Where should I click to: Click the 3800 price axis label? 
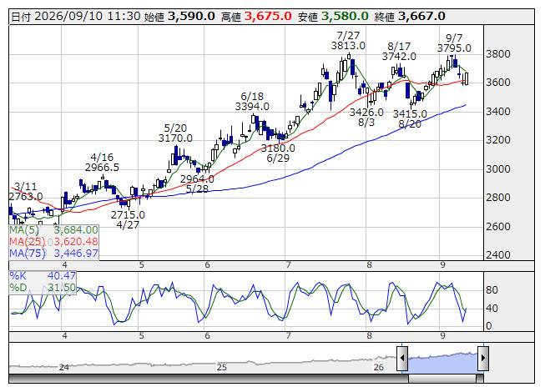tap(498, 54)
